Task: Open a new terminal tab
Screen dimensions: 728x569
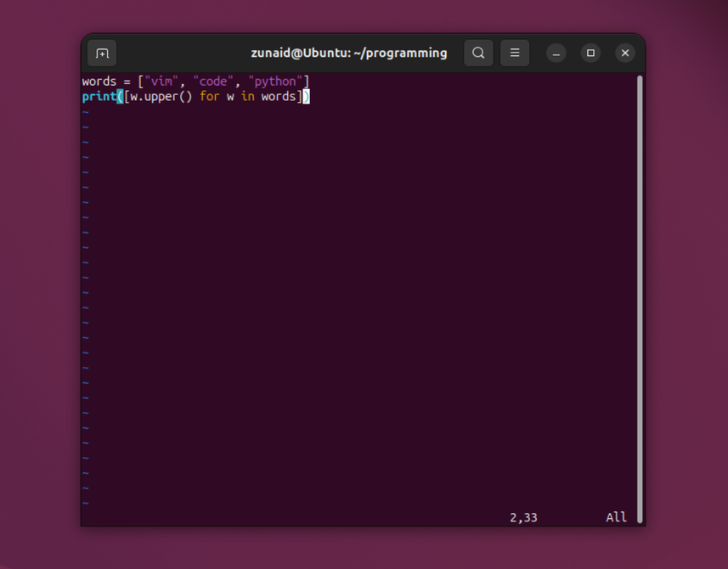Action: (102, 54)
